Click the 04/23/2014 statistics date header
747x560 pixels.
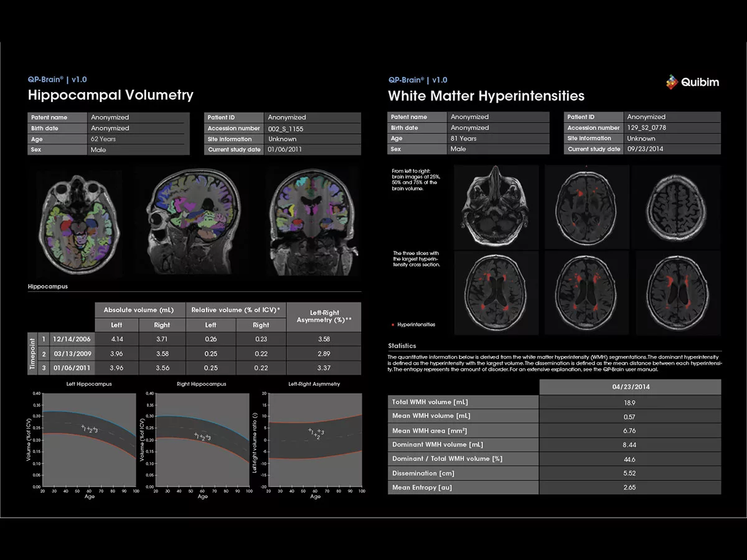[x=629, y=387]
